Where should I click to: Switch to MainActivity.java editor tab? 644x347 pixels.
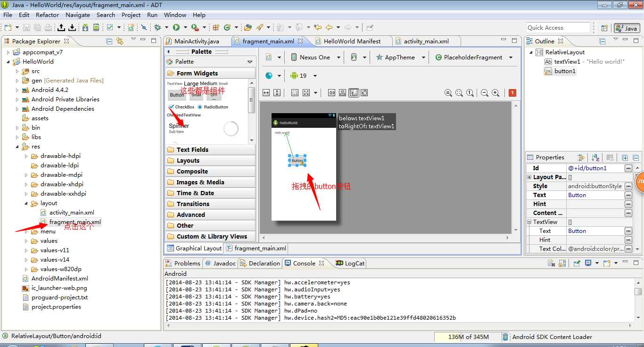pyautogui.click(x=197, y=41)
